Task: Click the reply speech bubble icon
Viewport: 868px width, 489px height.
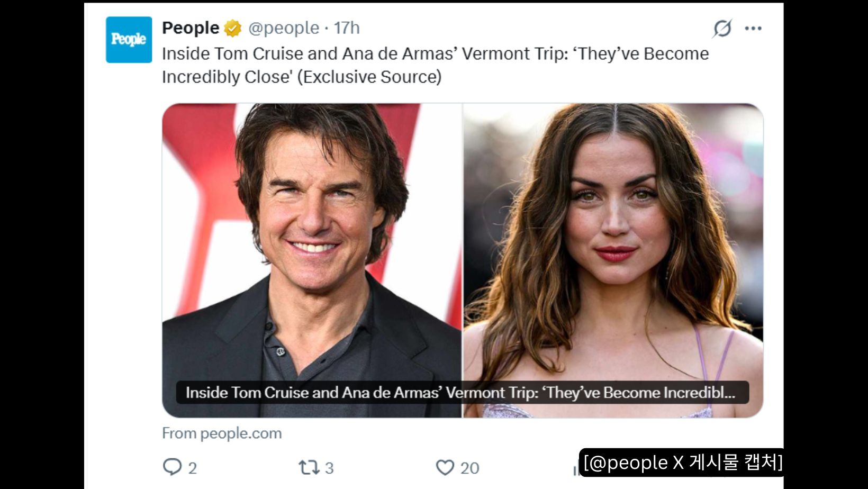Action: tap(172, 467)
